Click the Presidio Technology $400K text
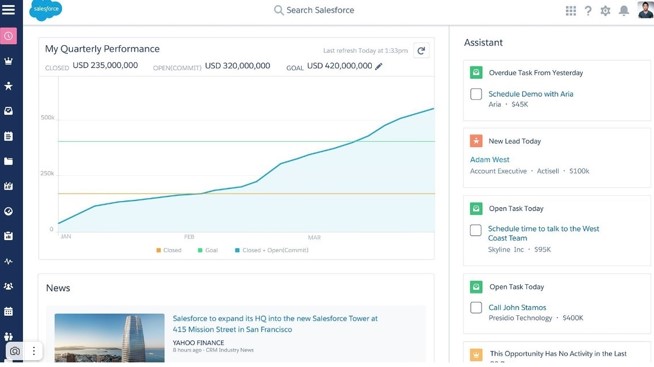This screenshot has width=654, height=367. click(x=536, y=318)
